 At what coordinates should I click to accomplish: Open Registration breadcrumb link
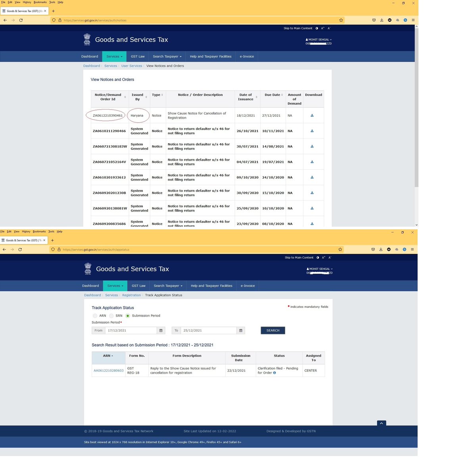coord(132,295)
